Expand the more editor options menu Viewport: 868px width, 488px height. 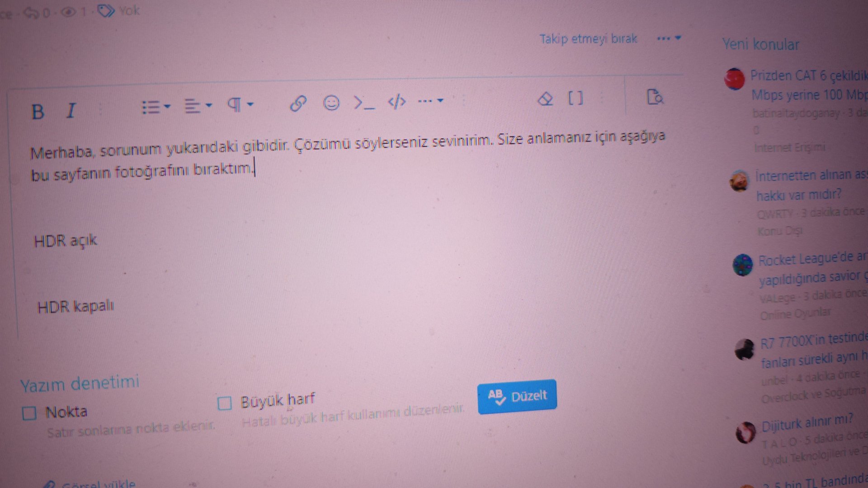[x=430, y=101]
